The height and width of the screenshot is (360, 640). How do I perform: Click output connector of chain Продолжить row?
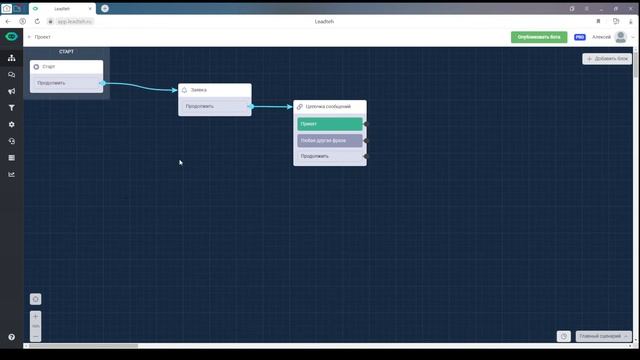pyautogui.click(x=366, y=156)
